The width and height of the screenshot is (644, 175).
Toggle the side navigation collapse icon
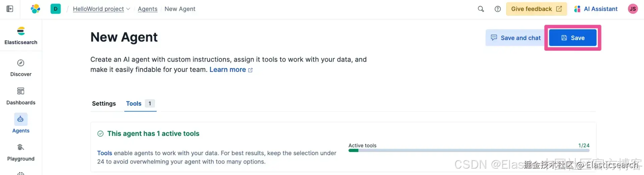tap(10, 9)
